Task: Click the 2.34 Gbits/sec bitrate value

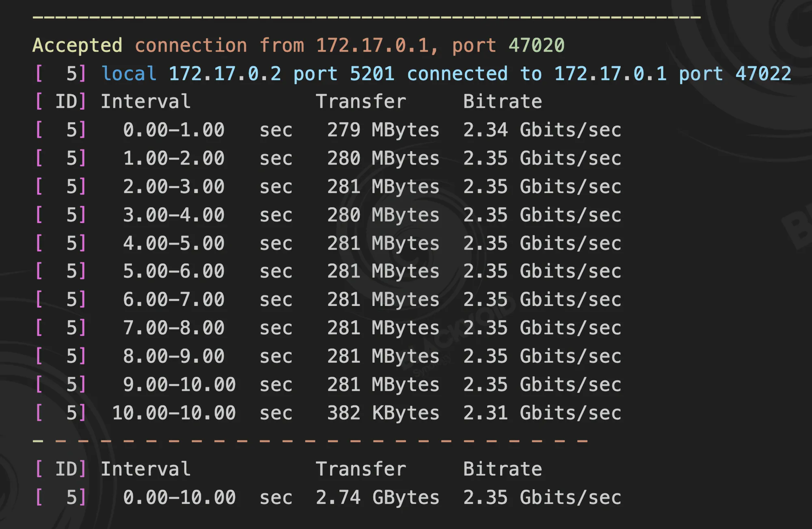Action: [x=542, y=130]
